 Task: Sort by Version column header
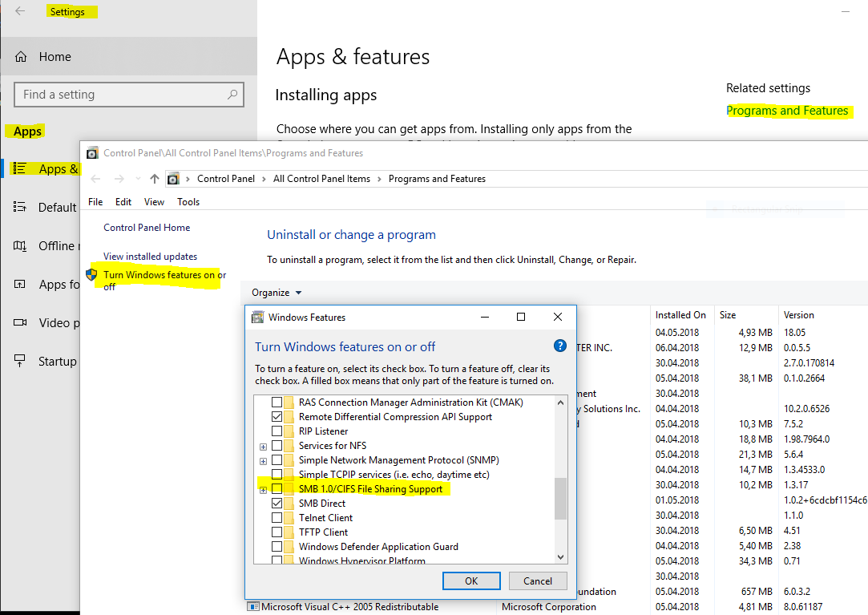(798, 314)
